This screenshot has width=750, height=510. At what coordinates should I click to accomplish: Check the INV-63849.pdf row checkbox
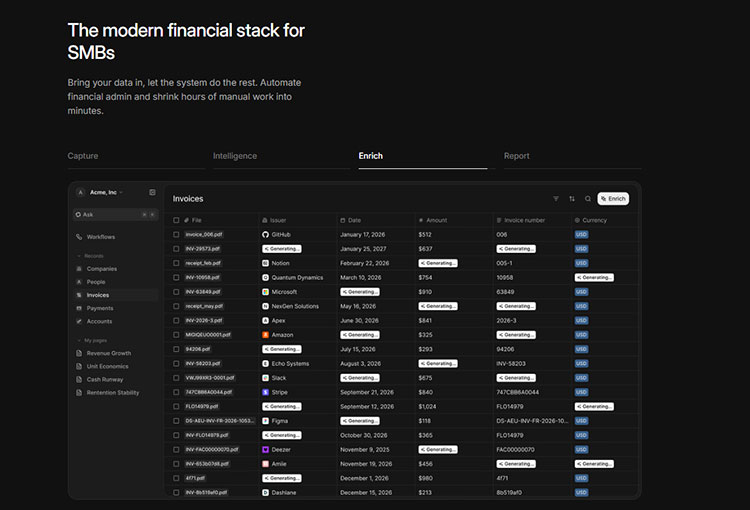click(x=176, y=292)
